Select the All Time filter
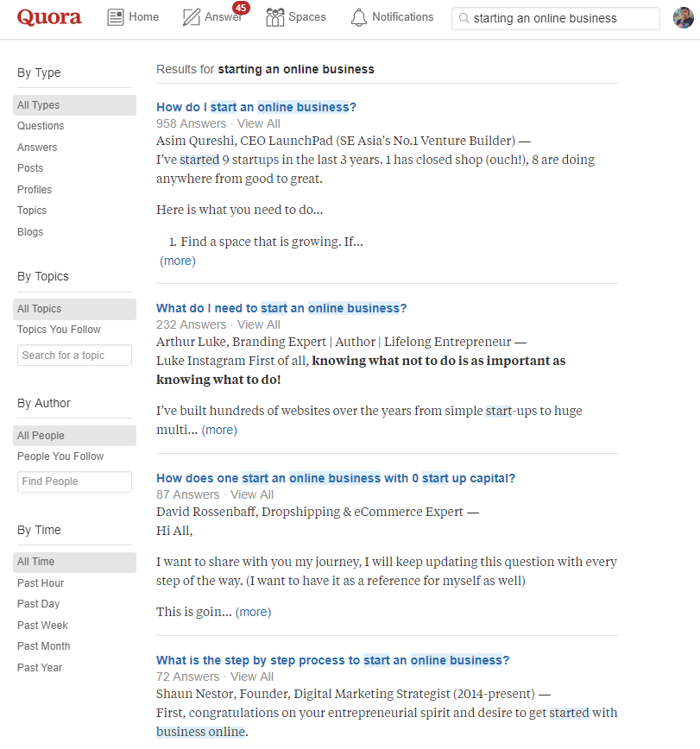This screenshot has width=700, height=749. click(74, 563)
